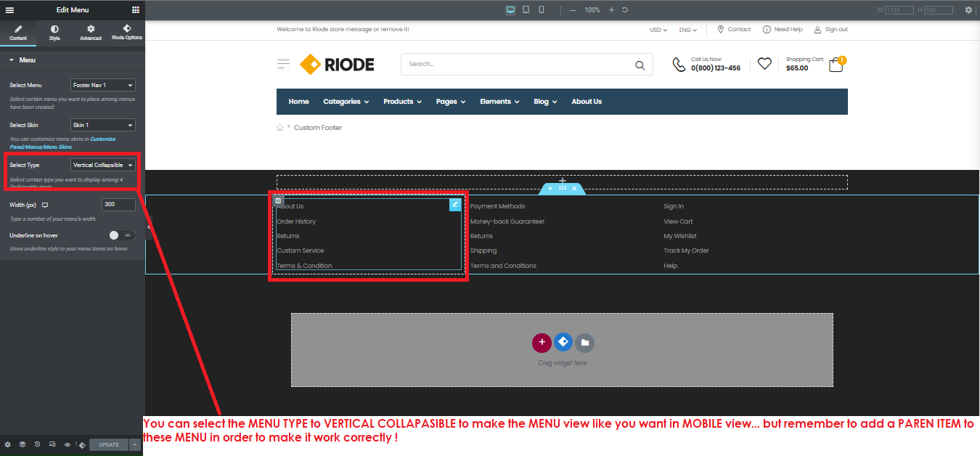Zoom in the preview scale
This screenshot has height=456, width=980.
tap(611, 10)
